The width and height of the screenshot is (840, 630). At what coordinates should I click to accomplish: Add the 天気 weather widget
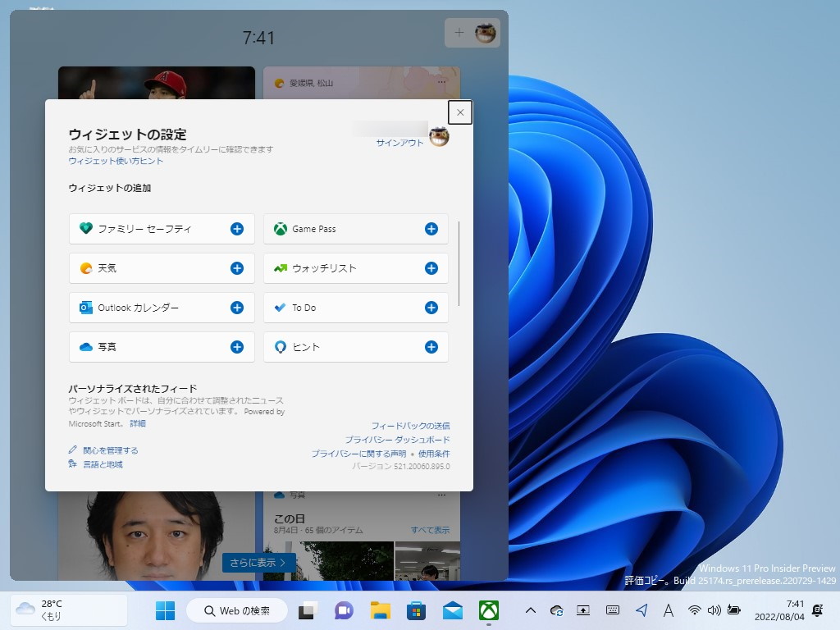236,268
